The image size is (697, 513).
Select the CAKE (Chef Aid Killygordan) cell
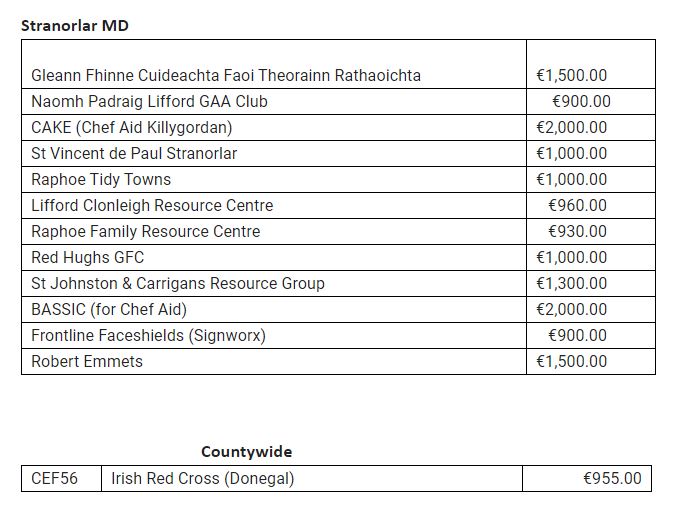pos(131,127)
